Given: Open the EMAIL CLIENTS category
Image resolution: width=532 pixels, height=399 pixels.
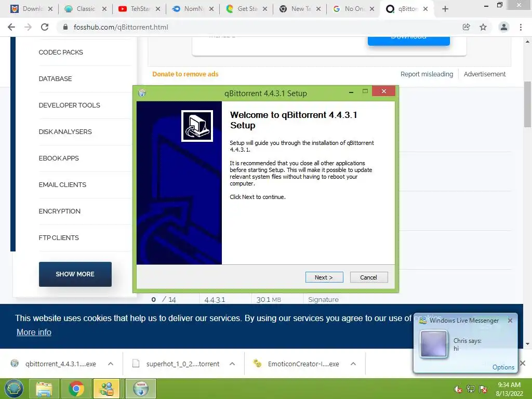Looking at the screenshot, I should 62,184.
